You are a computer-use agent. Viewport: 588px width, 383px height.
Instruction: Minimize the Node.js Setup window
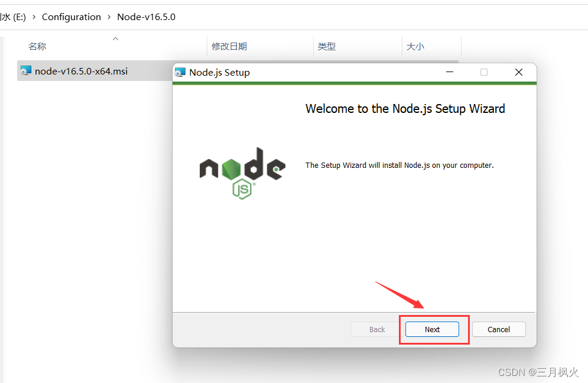[450, 72]
